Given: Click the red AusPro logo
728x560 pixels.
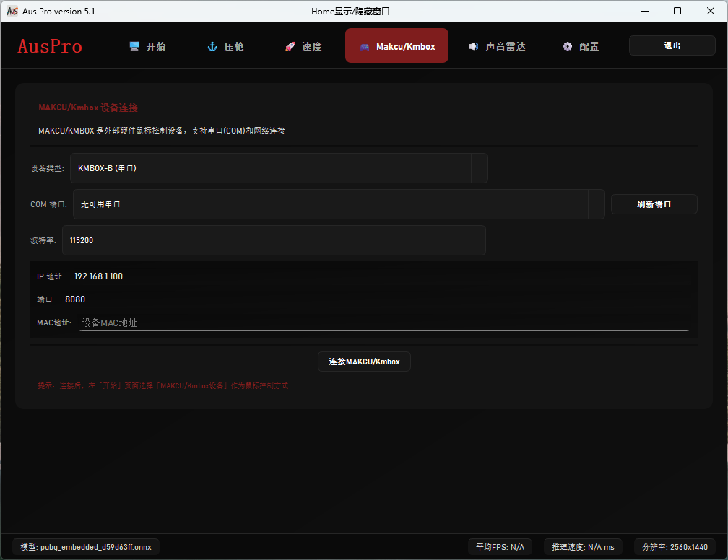Looking at the screenshot, I should coord(50,46).
